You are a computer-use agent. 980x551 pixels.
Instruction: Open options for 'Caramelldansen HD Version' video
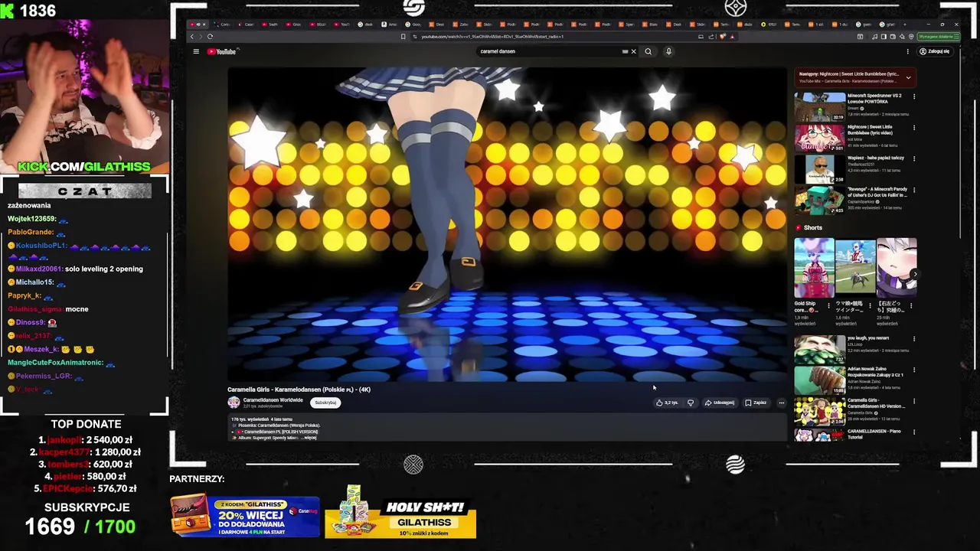[x=913, y=401]
